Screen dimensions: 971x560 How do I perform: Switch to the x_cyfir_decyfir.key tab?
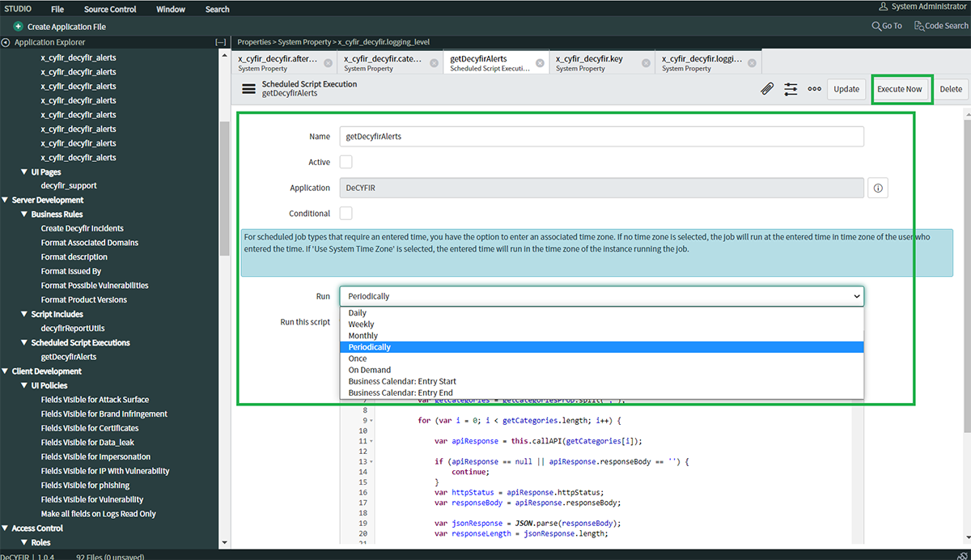pyautogui.click(x=589, y=63)
